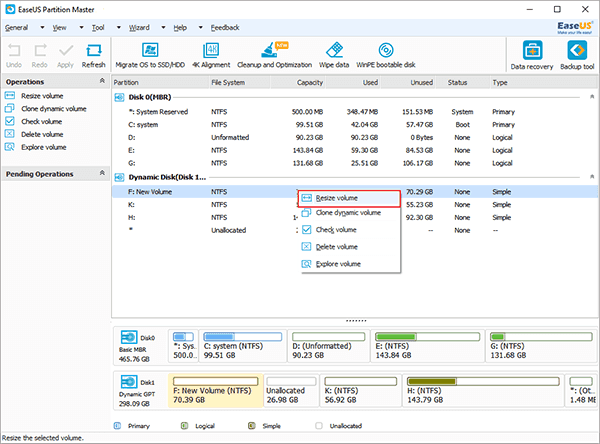Select H: (NTFS) 143.79 GB block in disk map
600x444 pixels.
point(483,390)
